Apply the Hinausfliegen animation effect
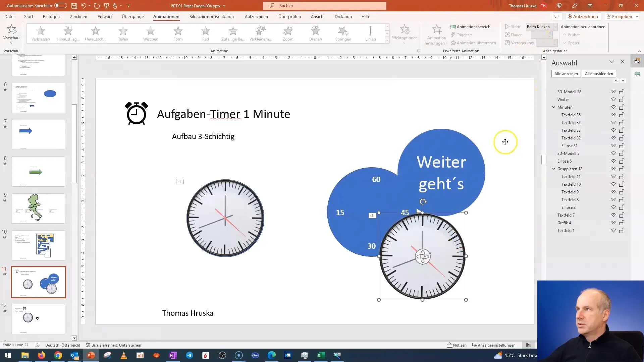Viewport: 644px width, 362px height. click(68, 34)
